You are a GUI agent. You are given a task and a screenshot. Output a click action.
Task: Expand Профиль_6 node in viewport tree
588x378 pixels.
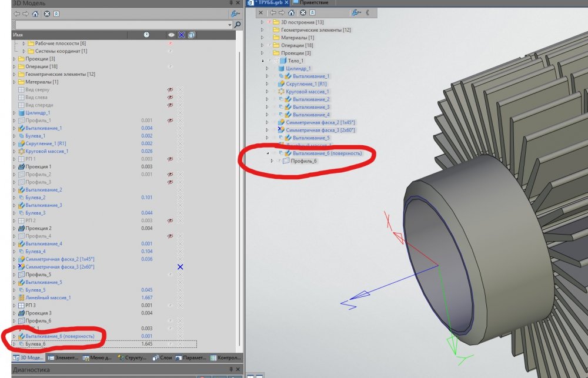pos(272,161)
